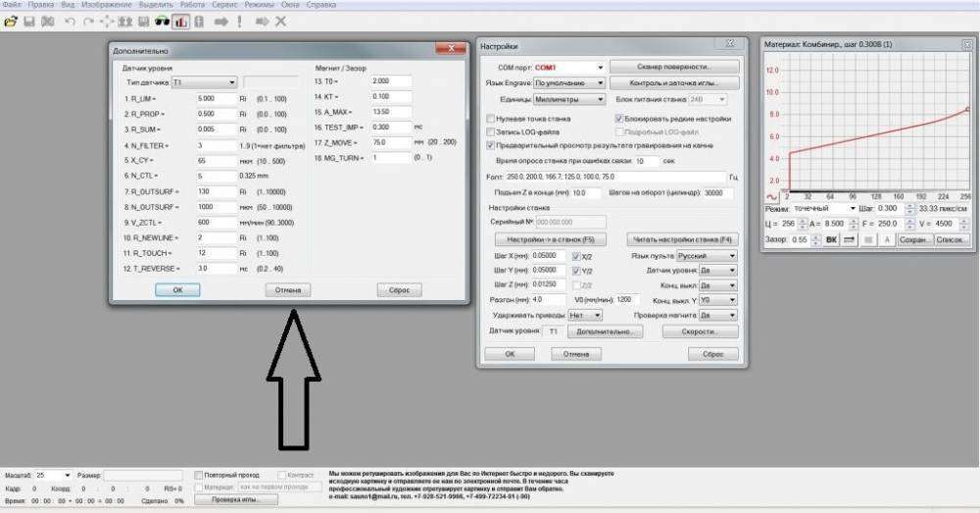Enable the Нулевая точка станка checkbox
This screenshot has width=980, height=513.
click(491, 118)
